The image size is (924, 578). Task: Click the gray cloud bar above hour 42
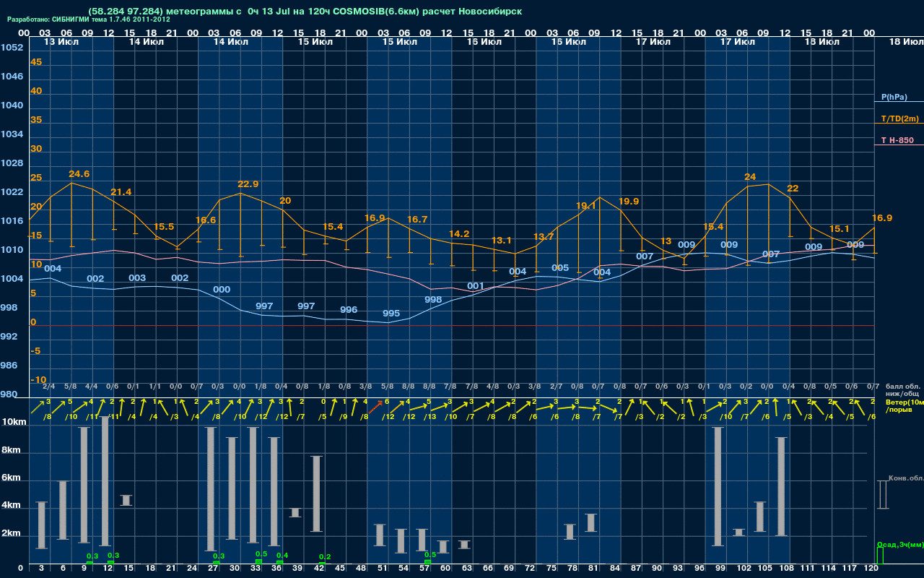[317, 493]
